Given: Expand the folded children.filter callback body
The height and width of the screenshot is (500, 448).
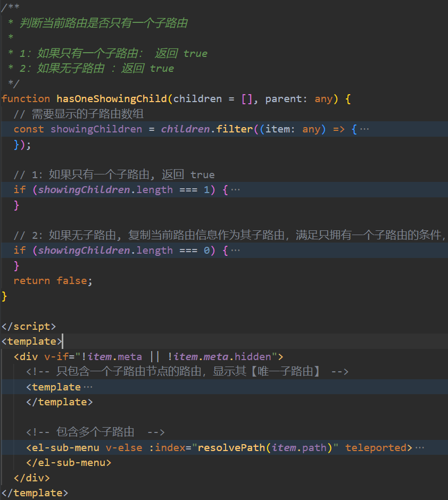Looking at the screenshot, I should coord(364,129).
